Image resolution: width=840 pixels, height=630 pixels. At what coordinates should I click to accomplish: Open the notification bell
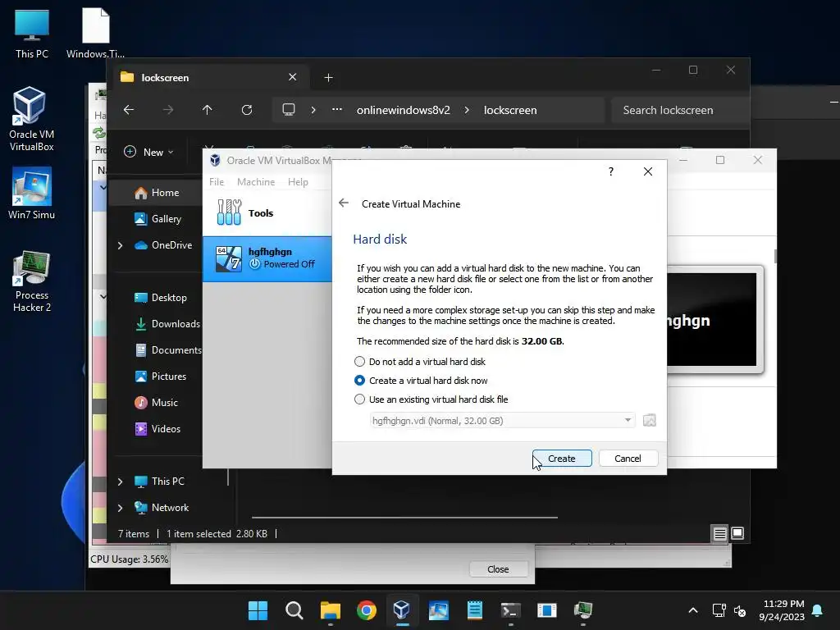[x=818, y=610]
